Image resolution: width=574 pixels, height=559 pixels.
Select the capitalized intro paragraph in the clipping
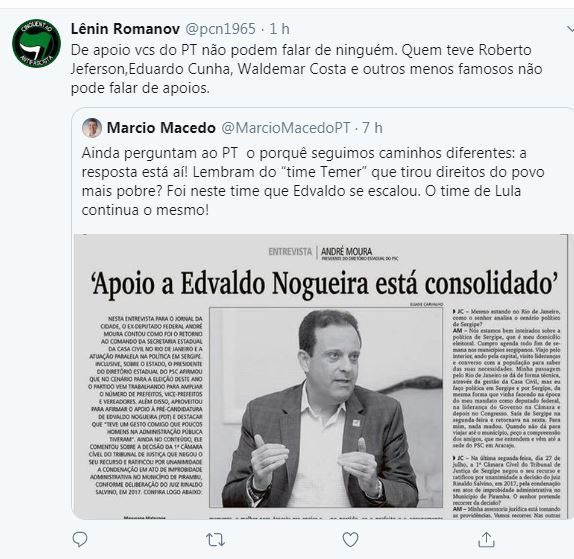click(146, 405)
